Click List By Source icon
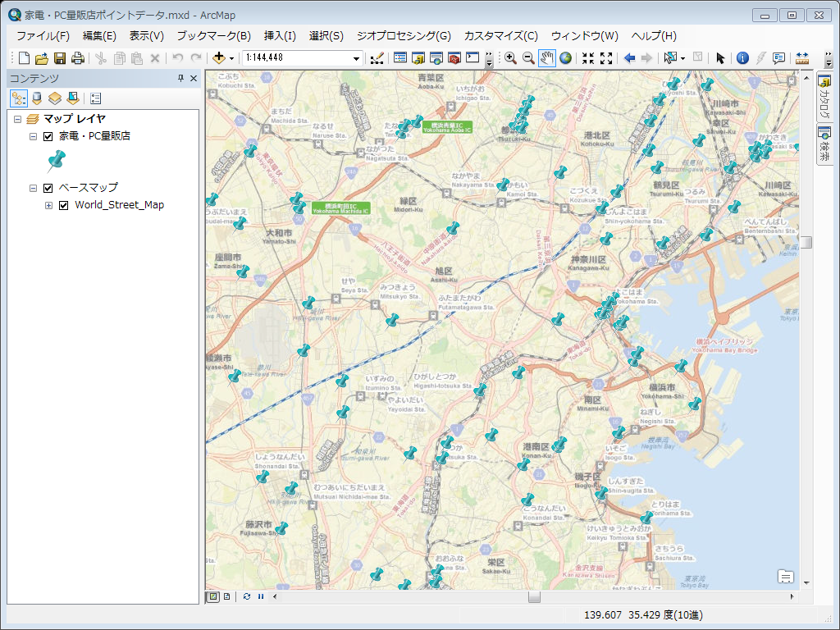This screenshot has height=630, width=840. [37, 98]
